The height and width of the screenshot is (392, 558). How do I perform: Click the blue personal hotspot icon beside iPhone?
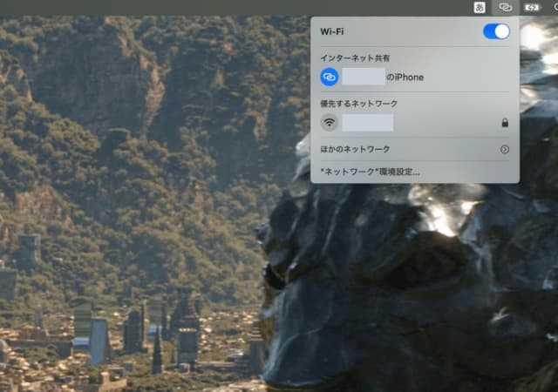[x=330, y=77]
